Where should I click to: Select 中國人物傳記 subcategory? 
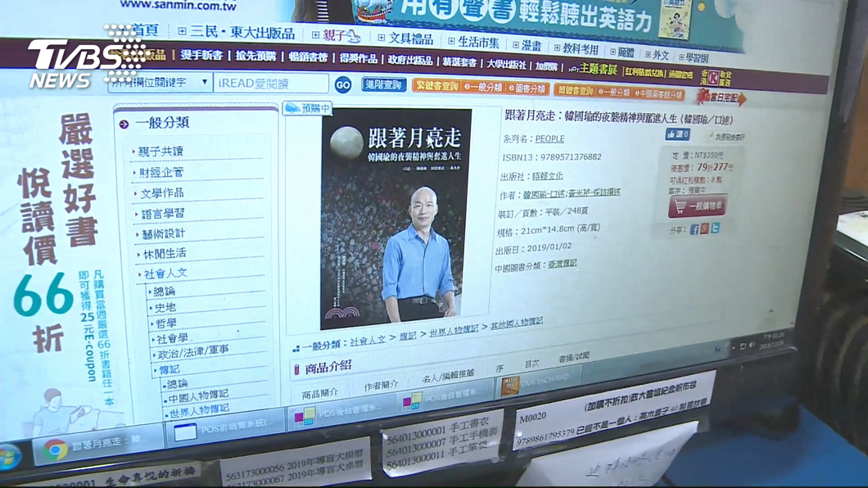click(x=198, y=396)
